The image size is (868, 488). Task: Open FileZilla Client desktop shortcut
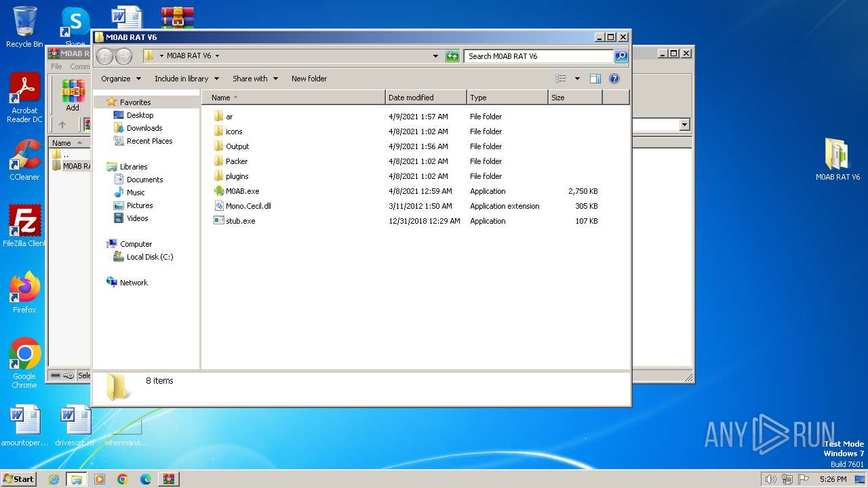click(x=24, y=226)
